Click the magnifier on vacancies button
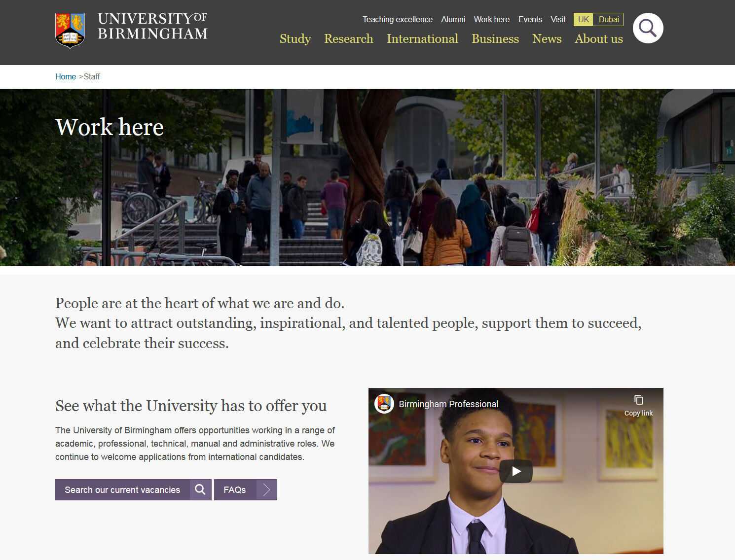 [200, 490]
